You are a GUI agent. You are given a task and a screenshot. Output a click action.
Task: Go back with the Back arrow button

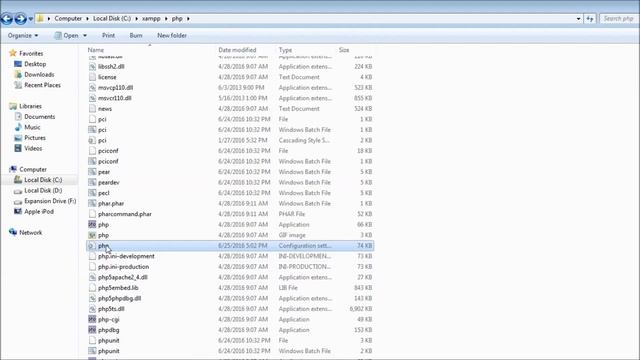[7, 18]
